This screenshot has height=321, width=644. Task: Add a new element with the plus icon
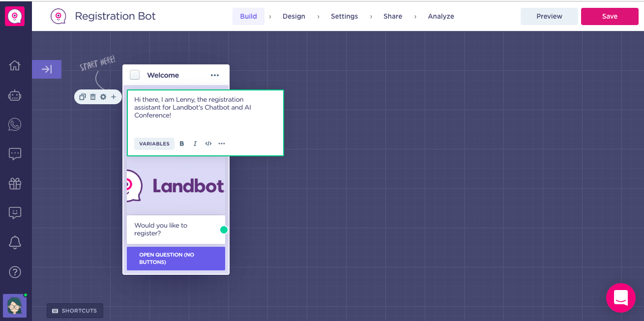tap(114, 97)
